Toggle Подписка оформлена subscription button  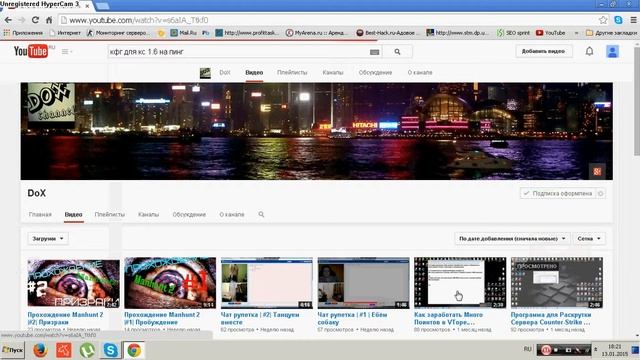558,193
